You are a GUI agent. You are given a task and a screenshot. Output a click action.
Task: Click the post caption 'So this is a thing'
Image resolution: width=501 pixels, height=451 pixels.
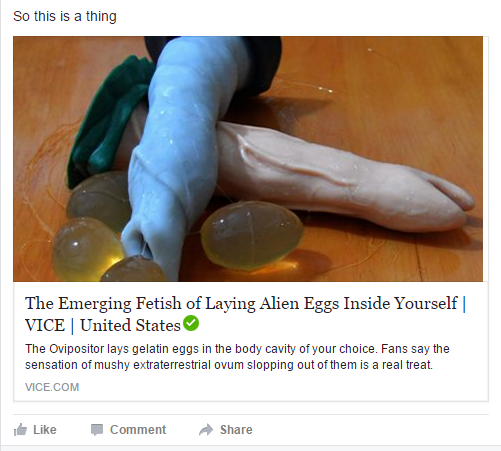click(65, 16)
